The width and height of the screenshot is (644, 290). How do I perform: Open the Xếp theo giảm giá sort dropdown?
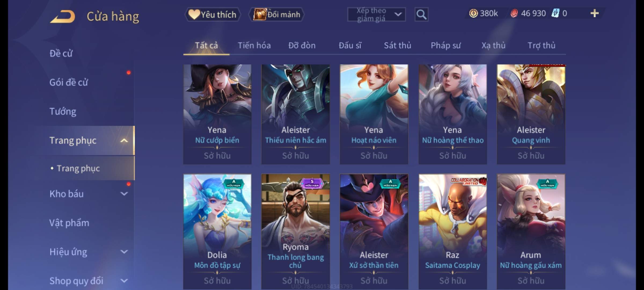tap(376, 15)
